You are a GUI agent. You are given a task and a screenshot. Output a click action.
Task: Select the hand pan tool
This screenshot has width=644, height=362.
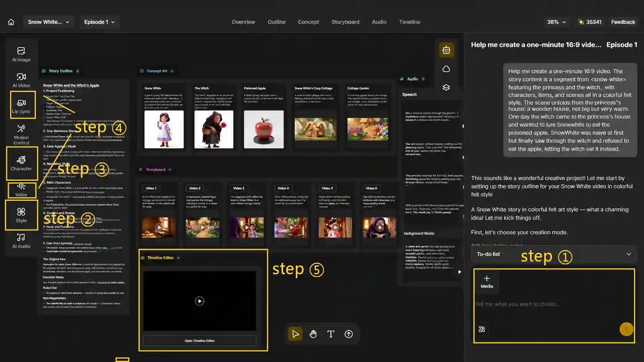[x=313, y=334]
